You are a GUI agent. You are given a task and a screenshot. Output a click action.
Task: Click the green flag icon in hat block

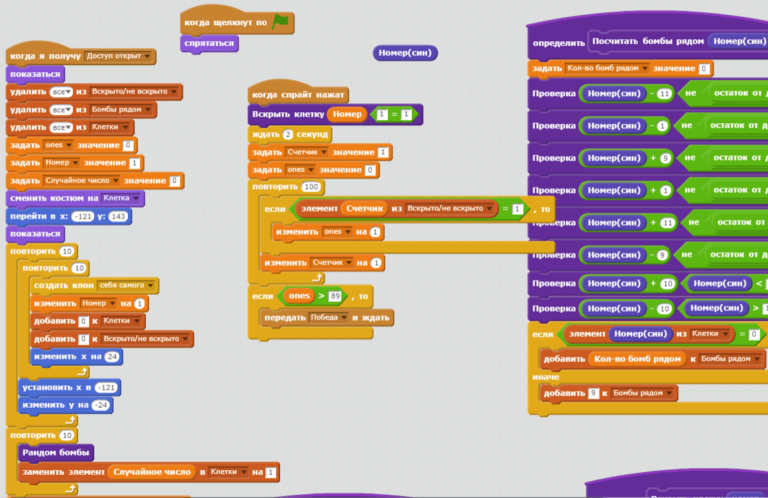(280, 22)
